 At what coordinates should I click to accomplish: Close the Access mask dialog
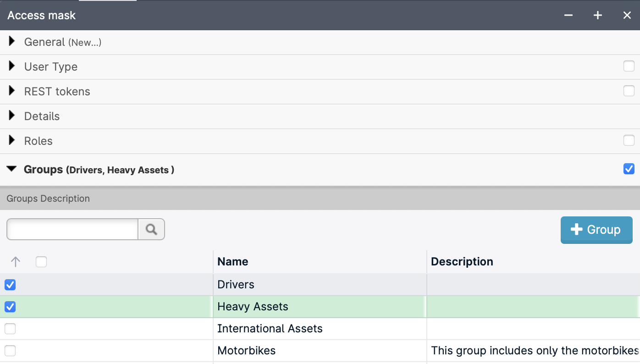click(x=627, y=16)
